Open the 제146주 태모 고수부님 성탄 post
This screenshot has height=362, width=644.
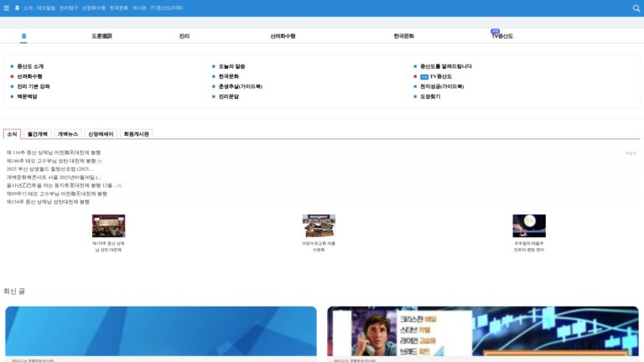coord(51,161)
